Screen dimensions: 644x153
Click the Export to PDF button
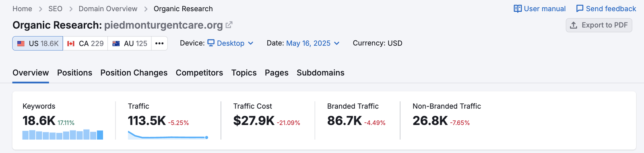coord(599,25)
